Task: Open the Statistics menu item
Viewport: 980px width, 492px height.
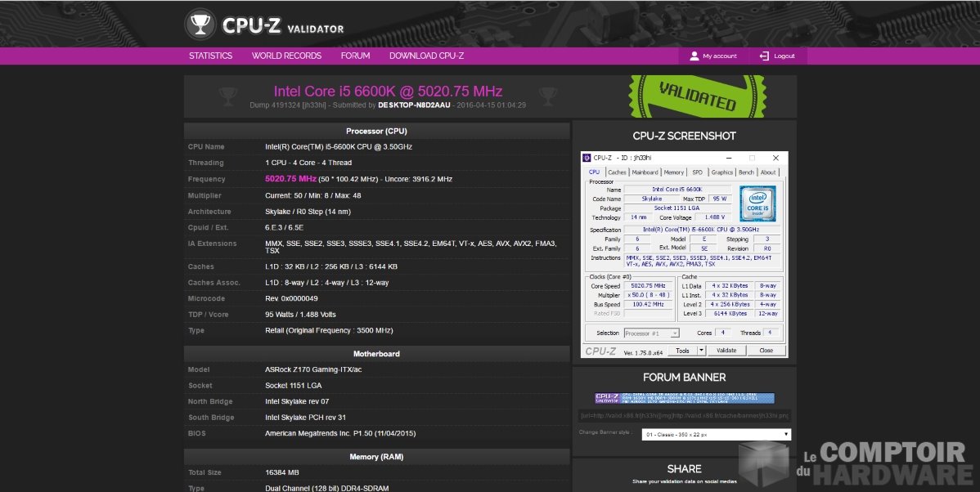Action: point(210,56)
